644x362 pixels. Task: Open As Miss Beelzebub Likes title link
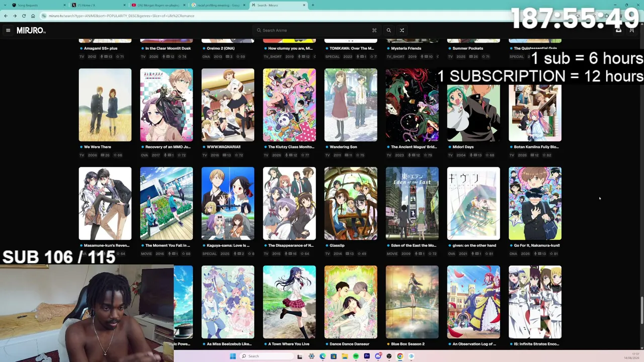229,344
